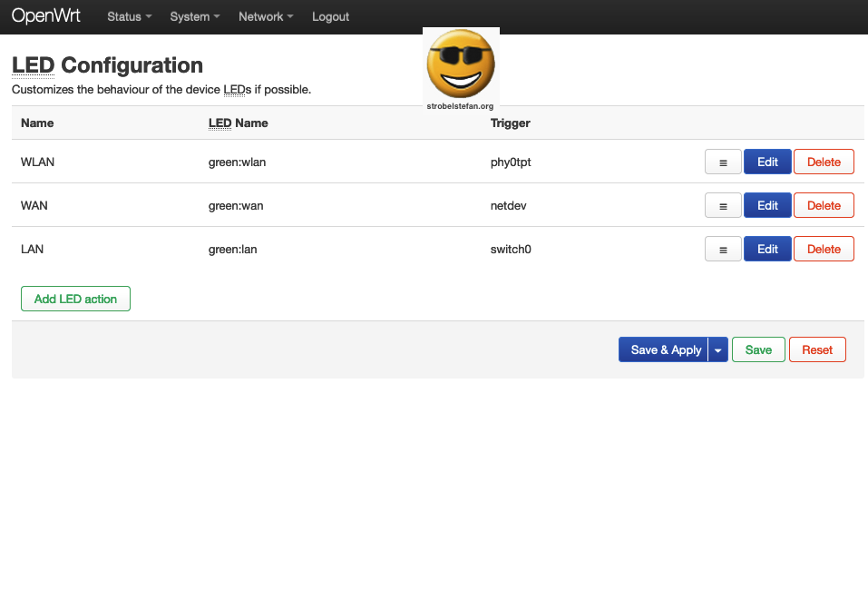Open the OpenWrt home logo link
The width and height of the screenshot is (868, 590).
point(46,16)
